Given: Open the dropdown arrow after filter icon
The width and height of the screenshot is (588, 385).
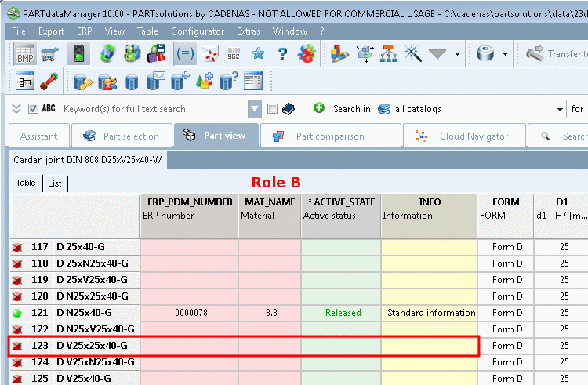Looking at the screenshot, I should tap(457, 54).
